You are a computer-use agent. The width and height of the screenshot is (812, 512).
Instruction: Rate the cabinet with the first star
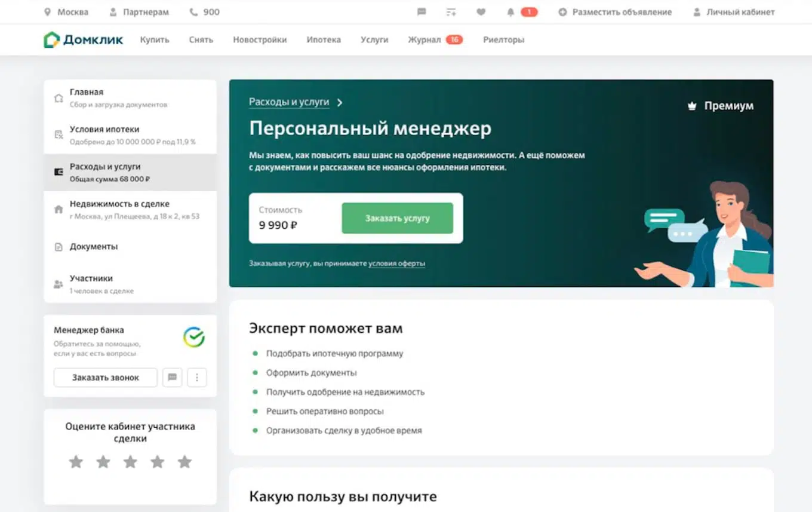(x=76, y=462)
